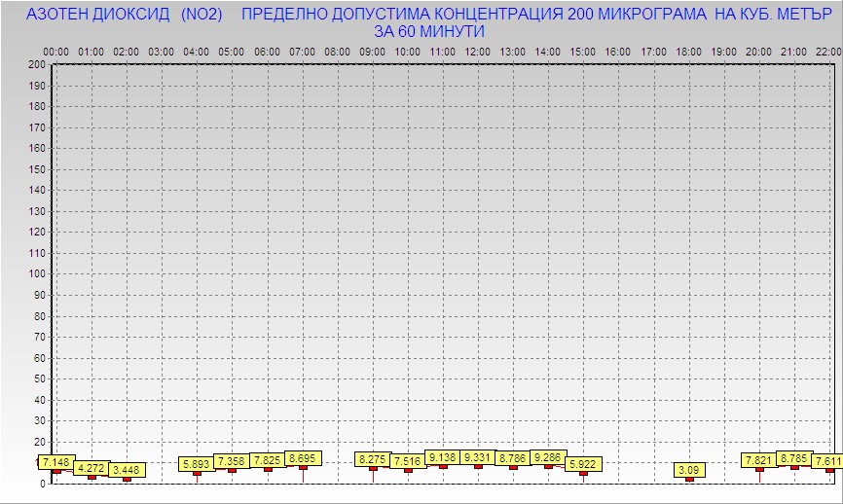Image resolution: width=843 pixels, height=504 pixels.
Task: Click the 12:00 time axis label
Action: 477,52
